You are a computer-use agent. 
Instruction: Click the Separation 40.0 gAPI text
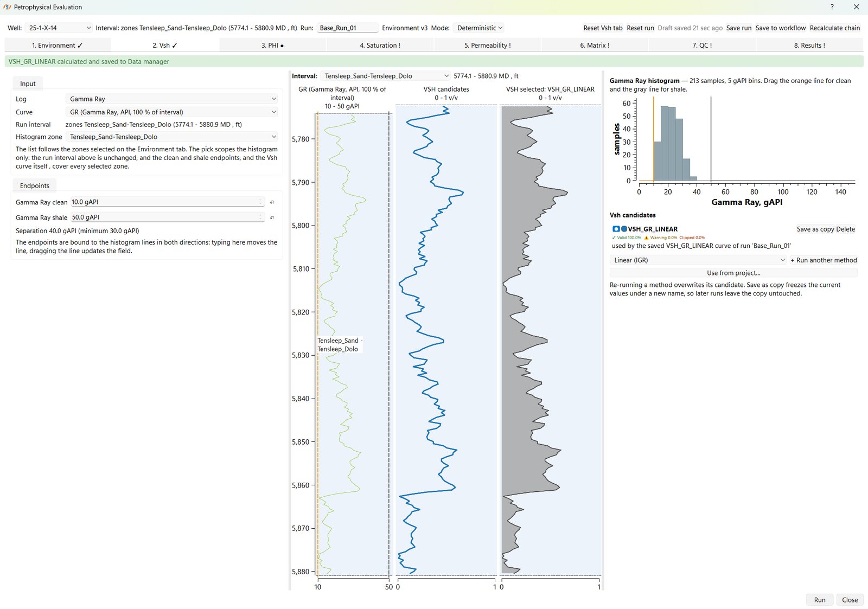pyautogui.click(x=77, y=231)
